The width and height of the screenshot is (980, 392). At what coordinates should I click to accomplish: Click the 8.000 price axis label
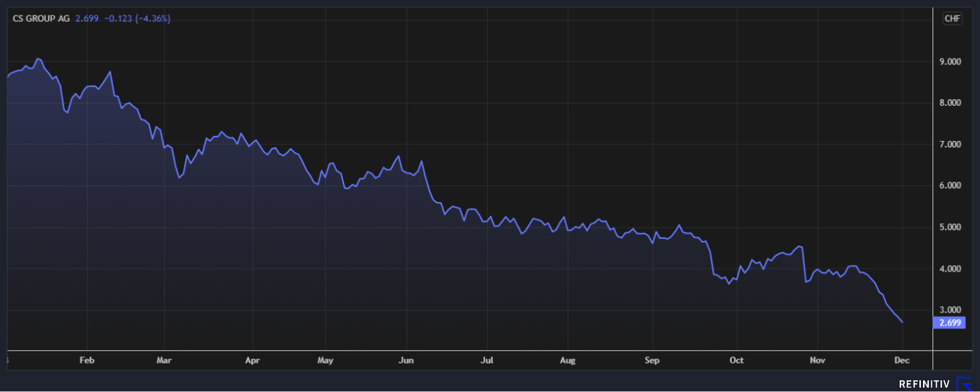950,103
